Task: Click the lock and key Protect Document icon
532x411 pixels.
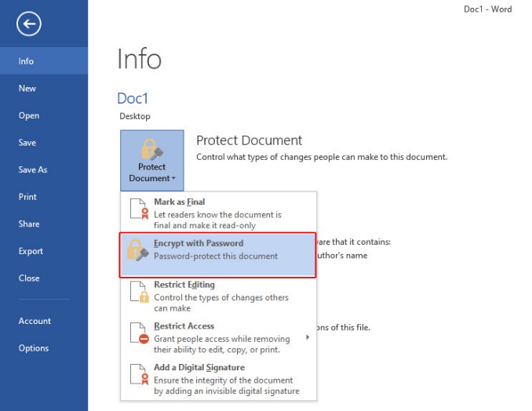Action: click(151, 149)
